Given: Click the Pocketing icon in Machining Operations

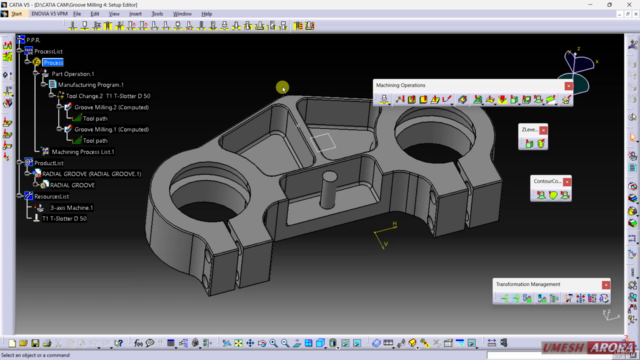Looking at the screenshot, I should [x=412, y=99].
